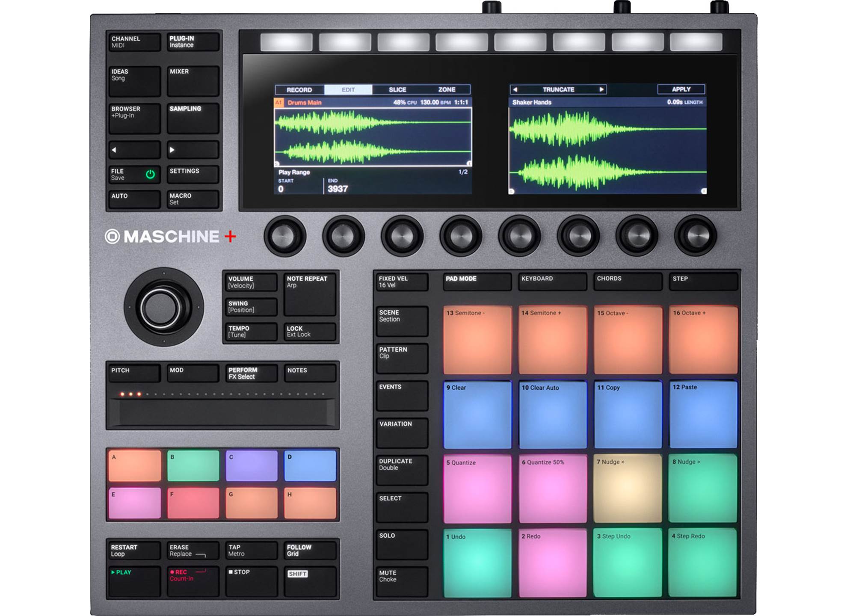Viewport: 847px width, 616px height.
Task: Hit pad 11 Copy
Action: [x=628, y=415]
